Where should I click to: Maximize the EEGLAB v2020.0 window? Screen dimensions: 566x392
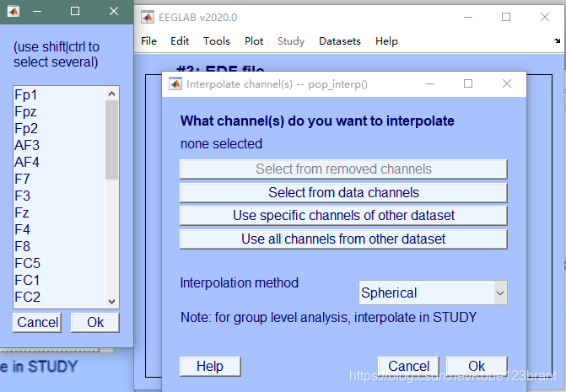click(506, 17)
